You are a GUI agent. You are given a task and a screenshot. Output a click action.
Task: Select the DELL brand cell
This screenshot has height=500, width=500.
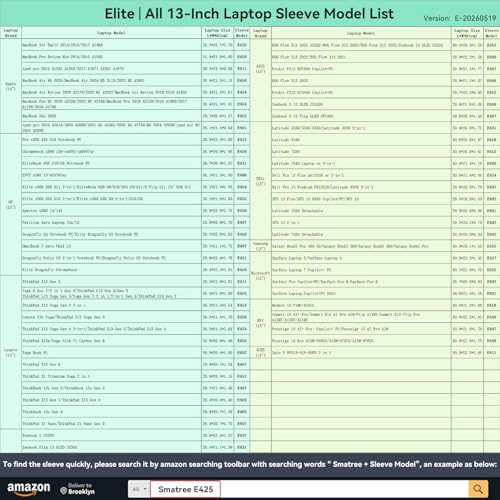pyautogui.click(x=260, y=181)
